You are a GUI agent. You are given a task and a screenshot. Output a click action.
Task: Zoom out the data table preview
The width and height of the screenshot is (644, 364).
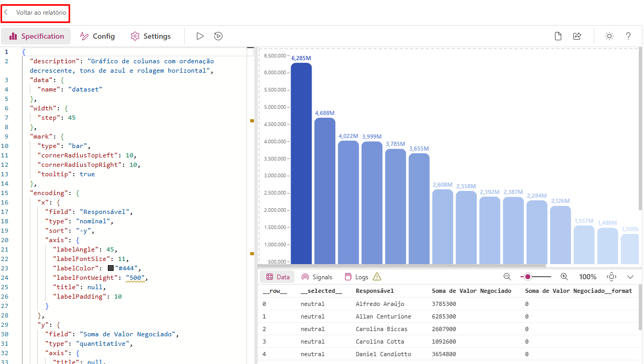pos(507,276)
